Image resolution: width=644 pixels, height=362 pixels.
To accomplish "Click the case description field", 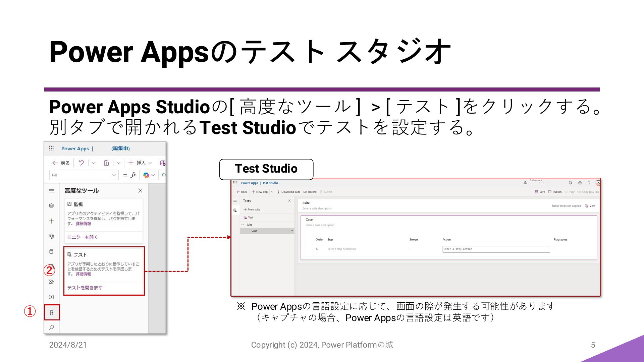I will coord(320,225).
